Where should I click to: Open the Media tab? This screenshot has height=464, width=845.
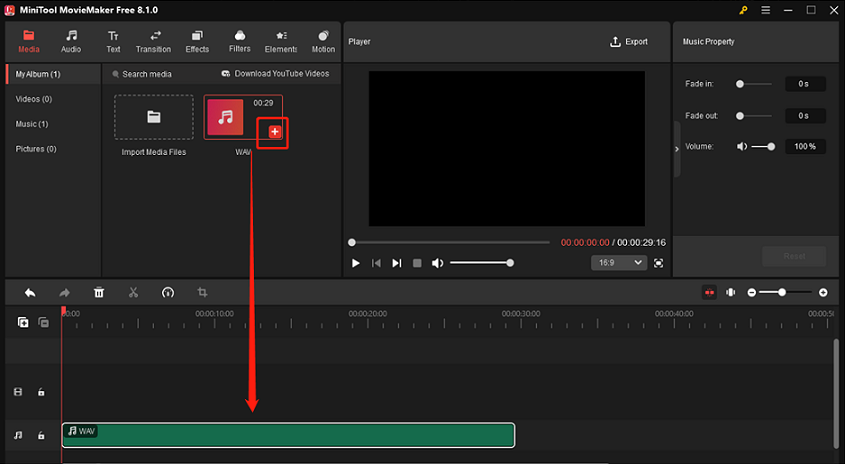coord(29,41)
